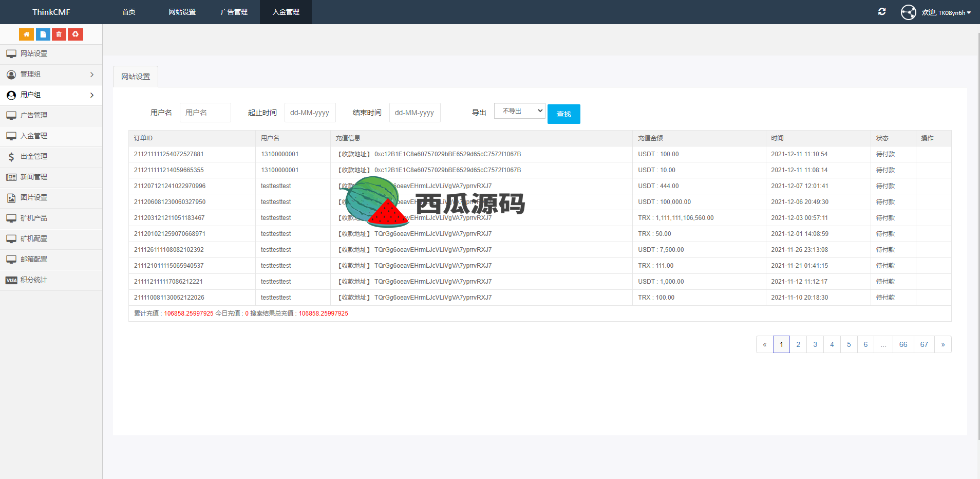Viewport: 980px width, 479px height.
Task: Go to pagination page 3
Action: (815, 344)
